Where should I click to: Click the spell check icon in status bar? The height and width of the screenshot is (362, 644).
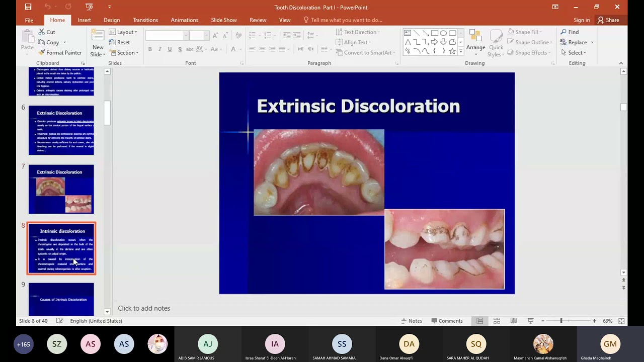click(x=59, y=321)
